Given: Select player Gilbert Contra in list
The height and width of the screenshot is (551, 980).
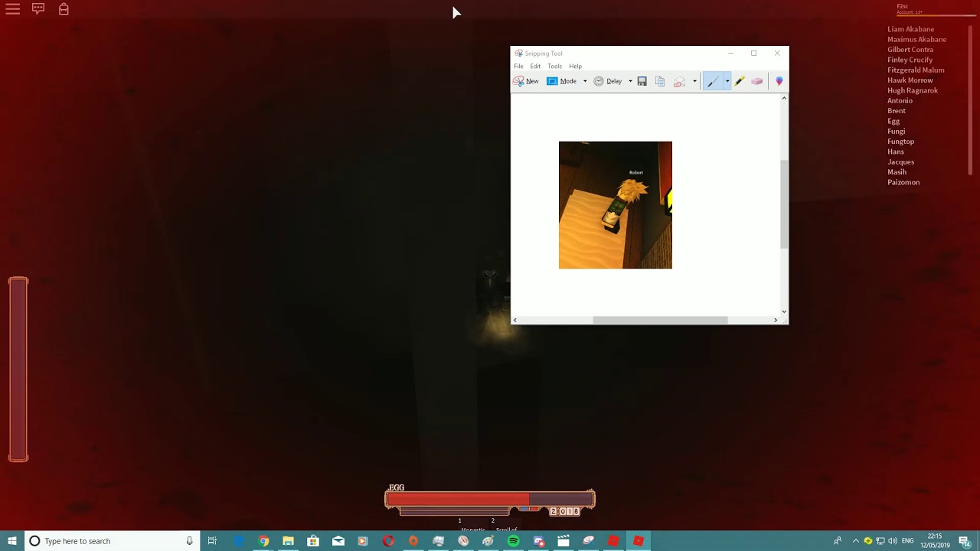Looking at the screenshot, I should 910,50.
